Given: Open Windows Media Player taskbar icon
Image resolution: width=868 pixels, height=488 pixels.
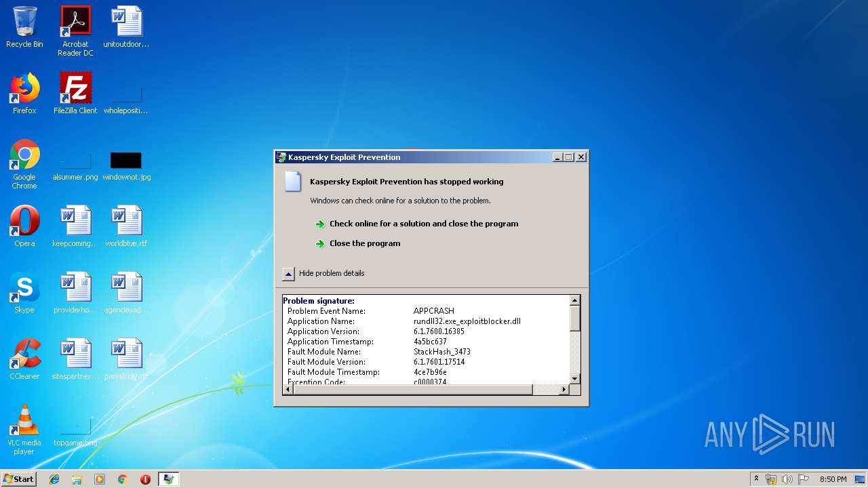Looking at the screenshot, I should (100, 479).
